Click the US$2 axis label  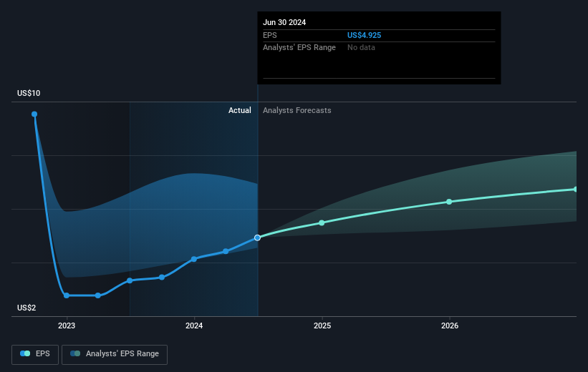[26, 308]
